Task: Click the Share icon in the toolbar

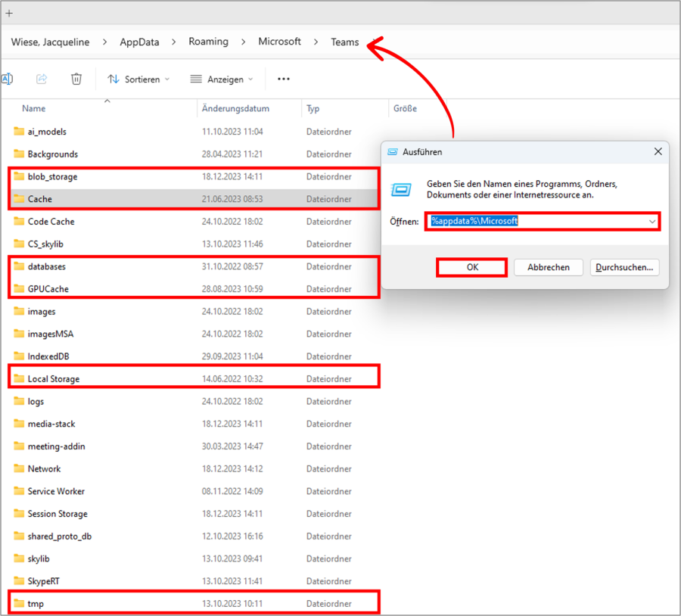Action: point(42,79)
